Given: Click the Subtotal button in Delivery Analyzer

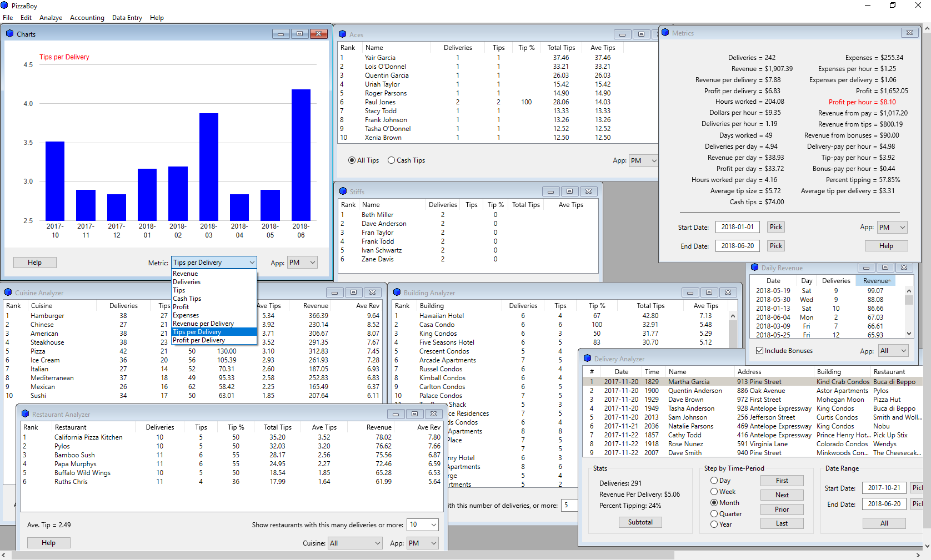Looking at the screenshot, I should [x=640, y=522].
